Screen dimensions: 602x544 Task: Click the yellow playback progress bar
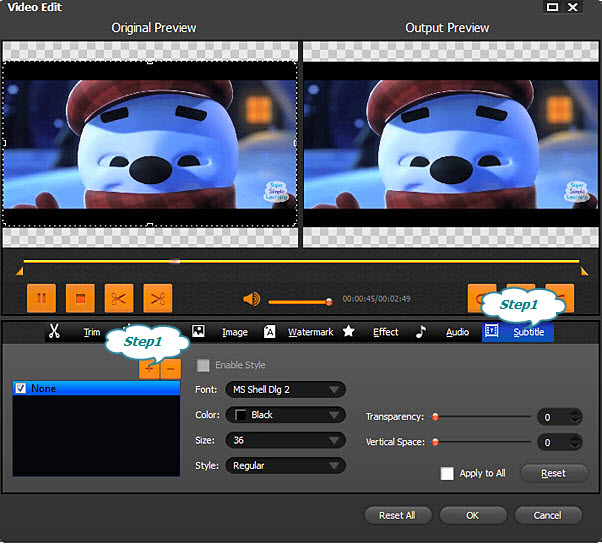pos(301,261)
